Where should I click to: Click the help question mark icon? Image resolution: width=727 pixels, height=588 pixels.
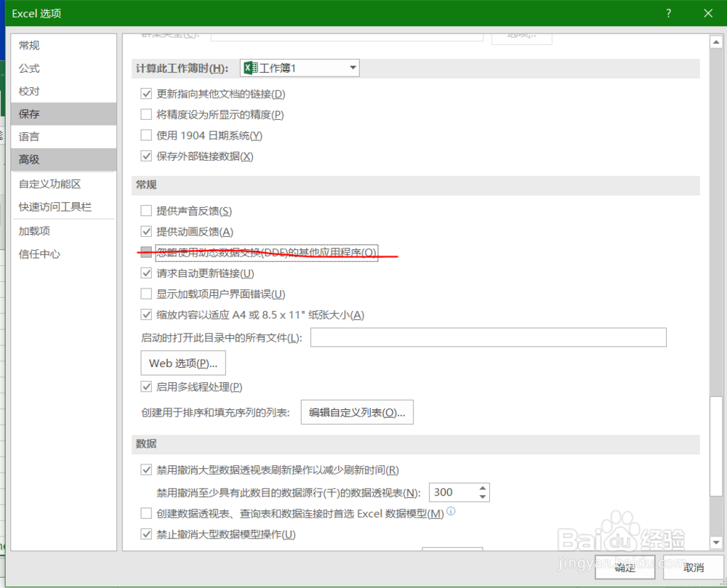coord(668,13)
